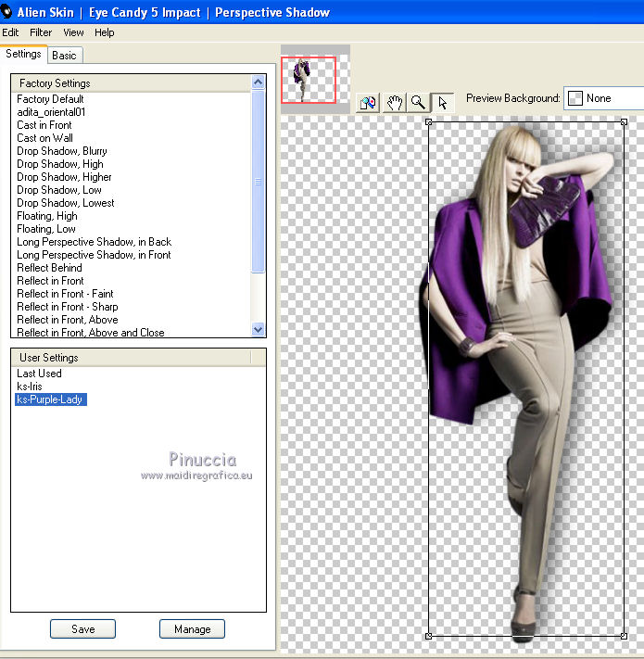
Task: Select the Cast on Wall preset
Action: pyautogui.click(x=45, y=138)
